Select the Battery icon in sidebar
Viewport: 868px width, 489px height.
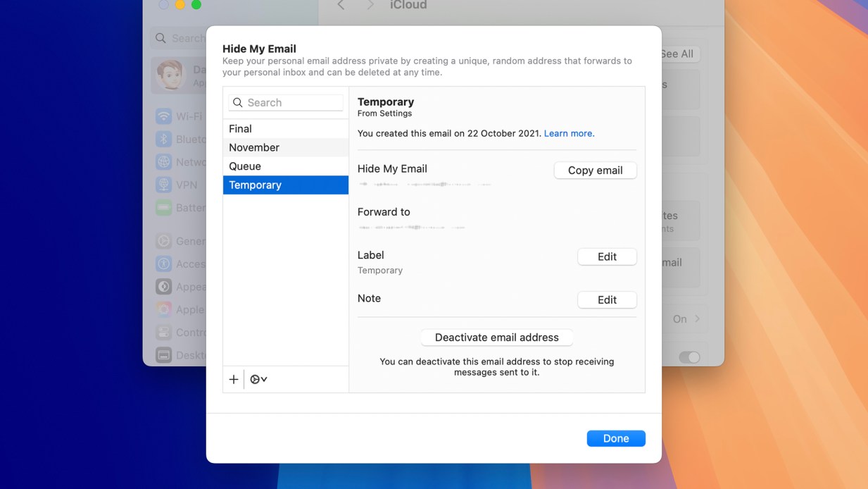point(163,207)
